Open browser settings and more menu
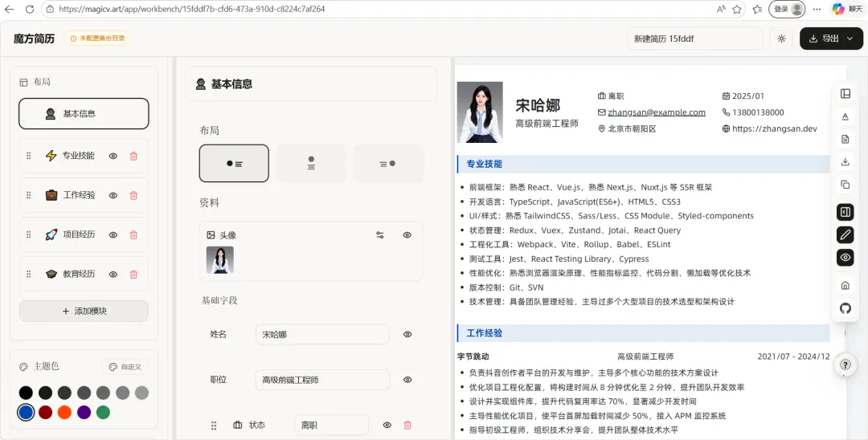This screenshot has height=440, width=868. [x=817, y=9]
